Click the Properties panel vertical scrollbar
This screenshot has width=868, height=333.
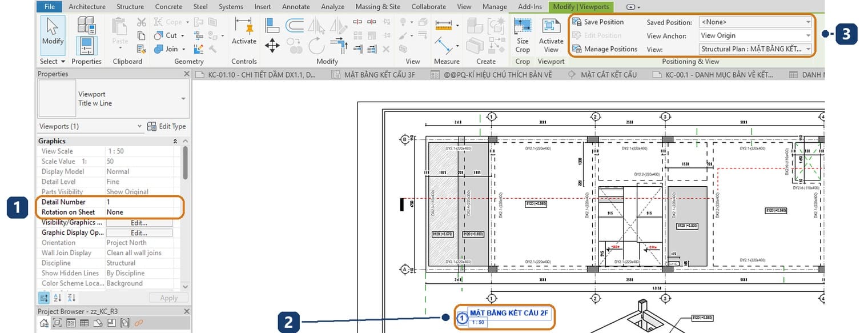coord(184,163)
